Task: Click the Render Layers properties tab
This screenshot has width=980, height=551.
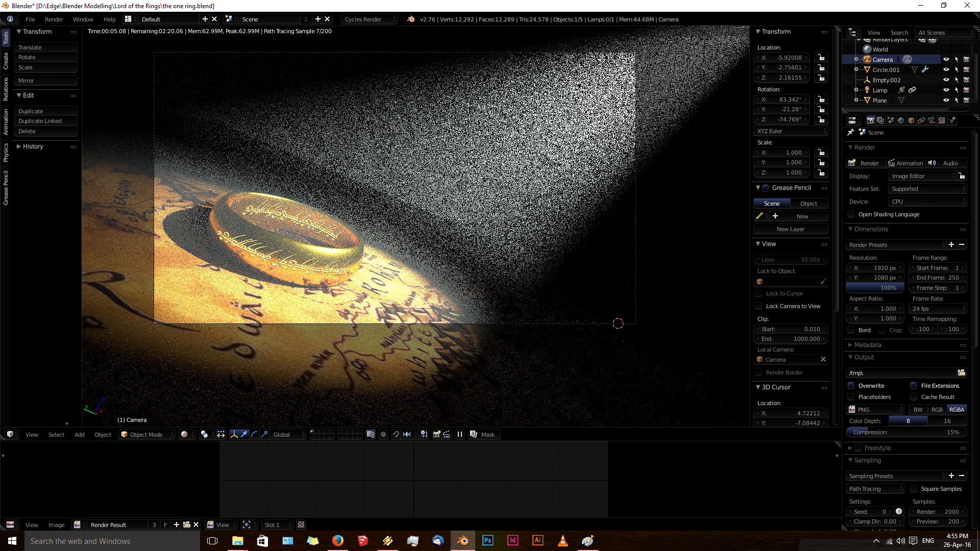Action: pyautogui.click(x=880, y=120)
